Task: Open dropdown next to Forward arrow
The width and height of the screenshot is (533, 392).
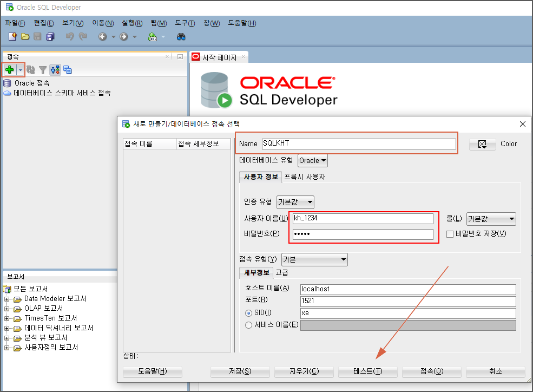Action: point(135,37)
